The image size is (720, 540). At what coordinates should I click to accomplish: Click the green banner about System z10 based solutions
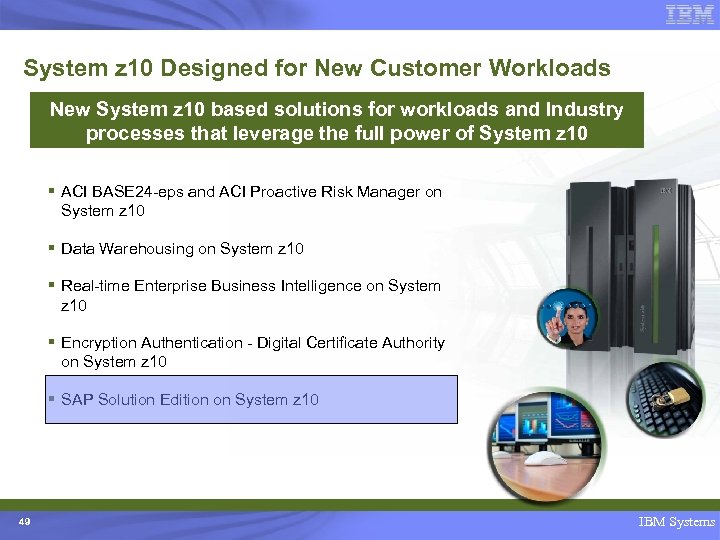click(x=337, y=120)
